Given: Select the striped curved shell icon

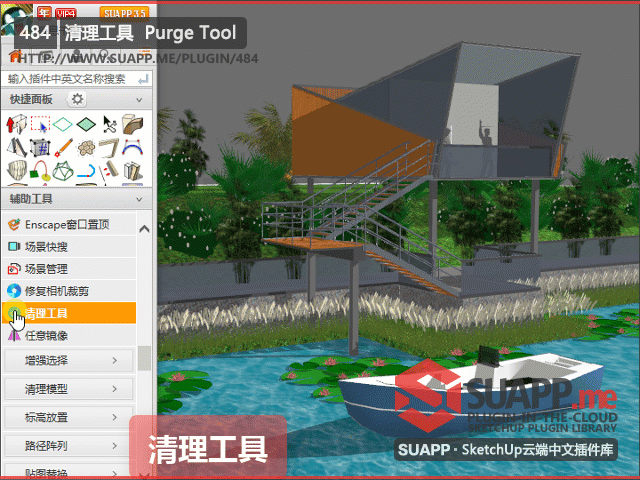Looking at the screenshot, I should (x=16, y=171).
